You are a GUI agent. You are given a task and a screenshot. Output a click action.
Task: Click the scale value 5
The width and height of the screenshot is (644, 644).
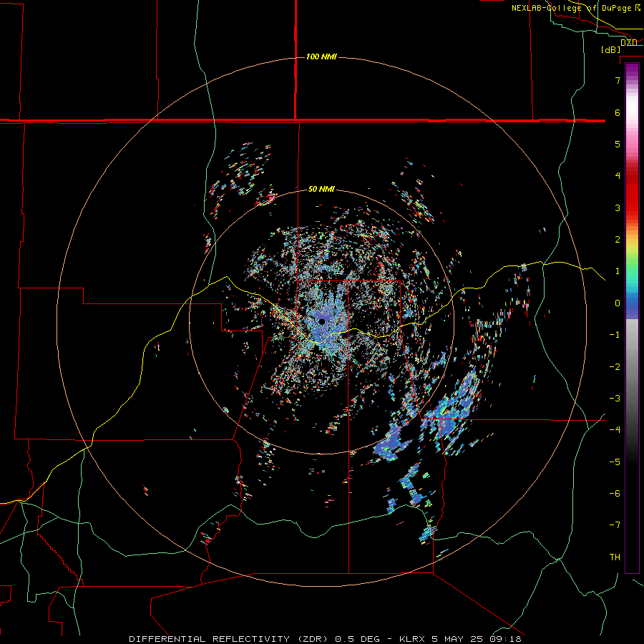pos(618,144)
